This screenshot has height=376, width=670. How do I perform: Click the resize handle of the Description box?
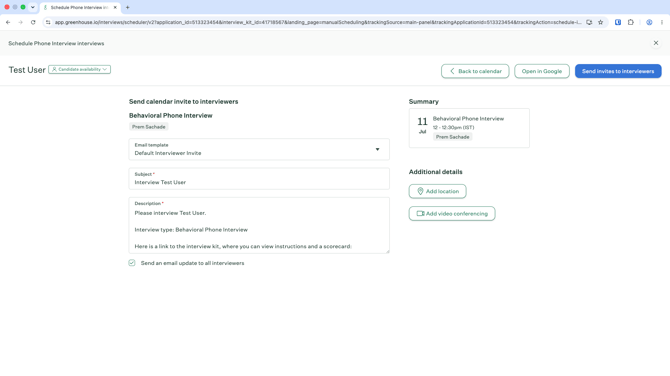[387, 251]
